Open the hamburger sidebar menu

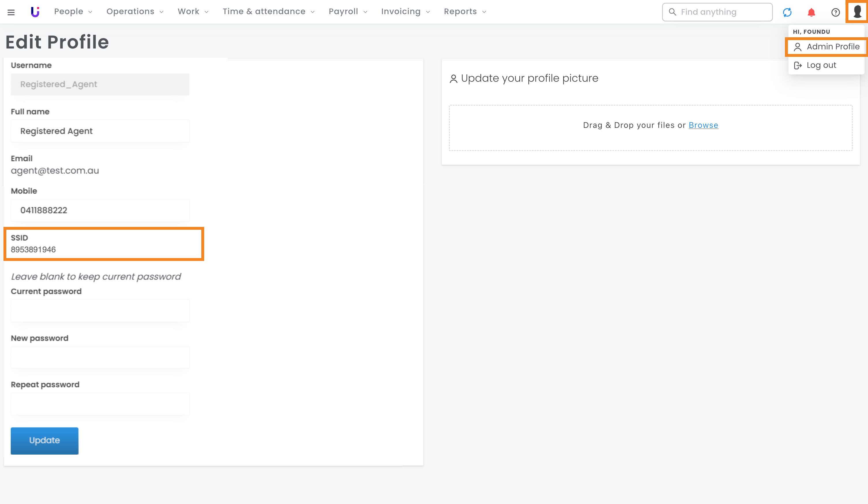pyautogui.click(x=11, y=12)
